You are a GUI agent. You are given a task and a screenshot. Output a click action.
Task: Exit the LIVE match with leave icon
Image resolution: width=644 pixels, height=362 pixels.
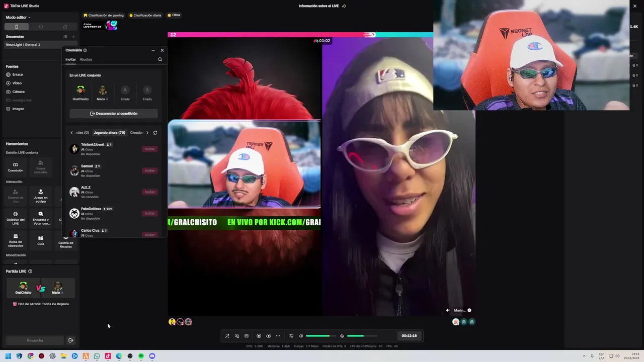pos(71,340)
